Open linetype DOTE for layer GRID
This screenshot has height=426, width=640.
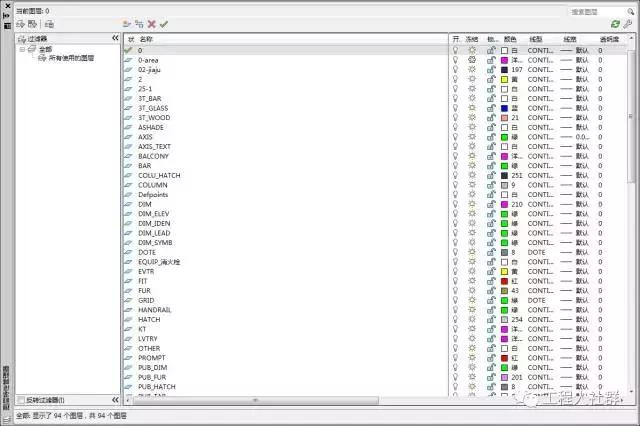click(536, 300)
